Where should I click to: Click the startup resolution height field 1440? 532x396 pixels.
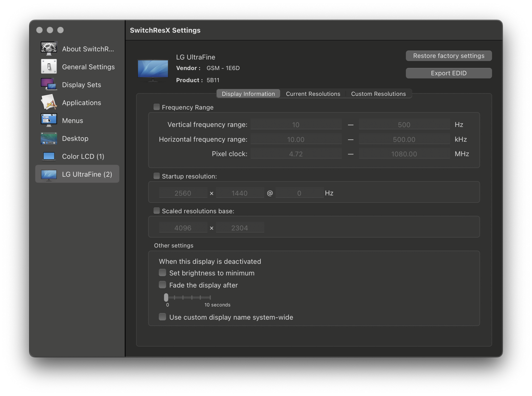click(240, 193)
